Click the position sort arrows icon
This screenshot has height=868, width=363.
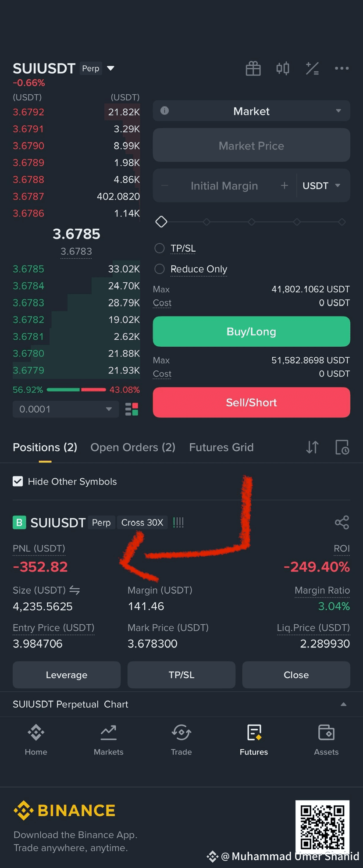pos(312,447)
